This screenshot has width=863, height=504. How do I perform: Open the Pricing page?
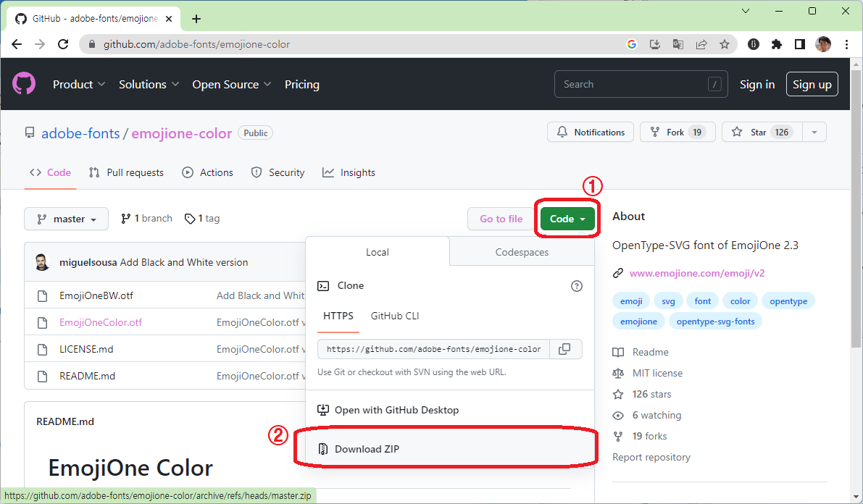302,84
